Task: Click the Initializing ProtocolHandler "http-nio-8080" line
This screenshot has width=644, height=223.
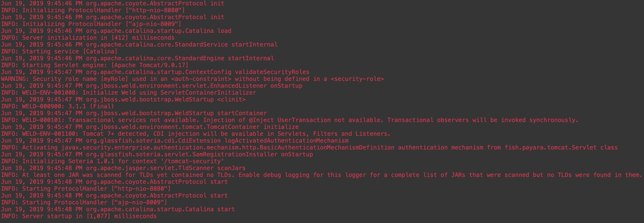Action: [x=93, y=10]
